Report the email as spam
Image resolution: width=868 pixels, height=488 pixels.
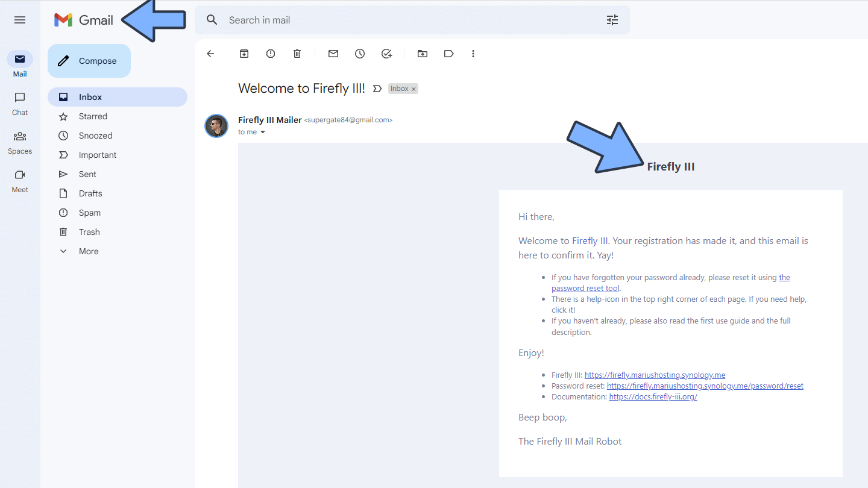[x=271, y=54]
